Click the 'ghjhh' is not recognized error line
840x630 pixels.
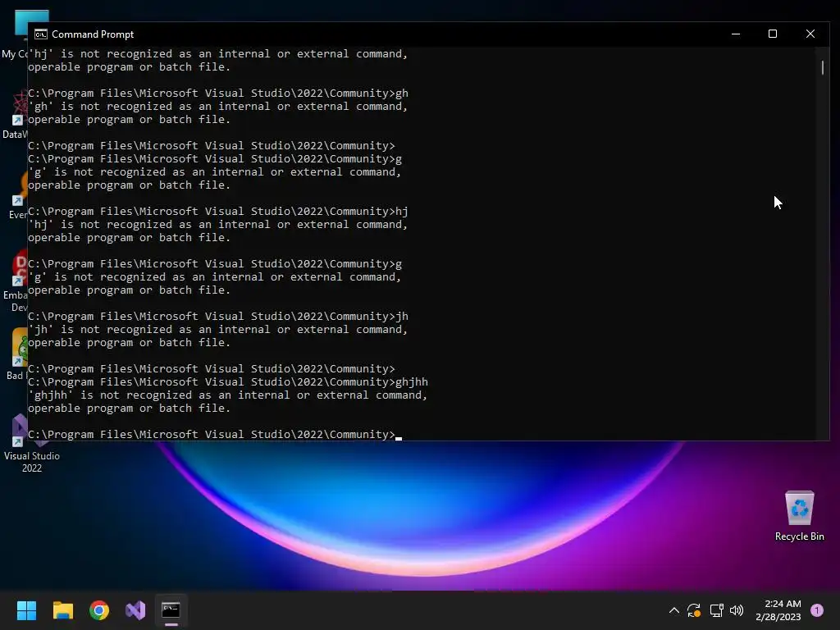pyautogui.click(x=228, y=395)
